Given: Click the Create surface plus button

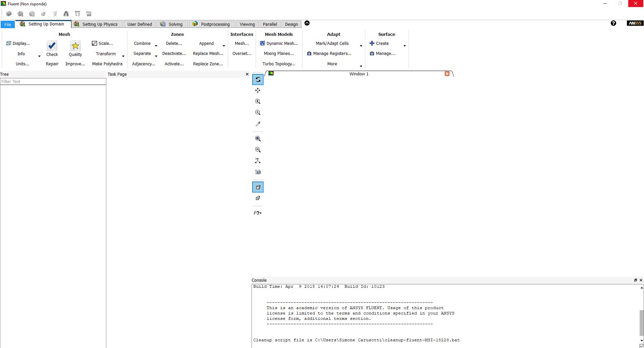Looking at the screenshot, I should point(379,44).
